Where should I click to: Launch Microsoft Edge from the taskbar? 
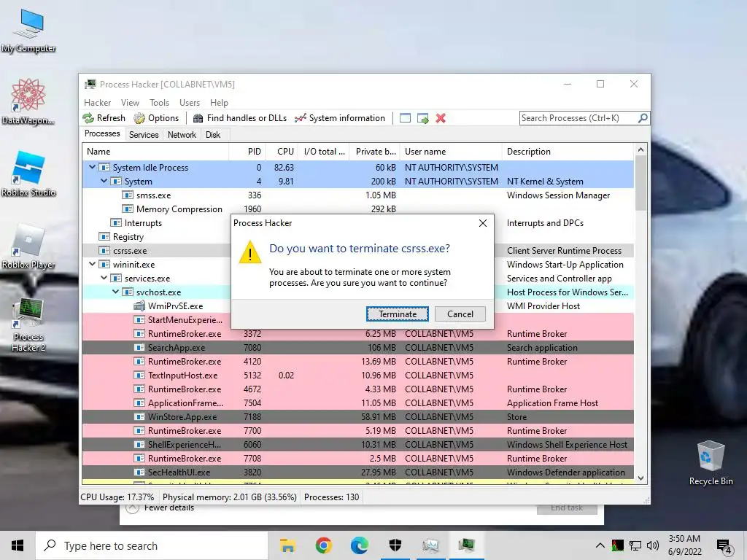(x=359, y=545)
